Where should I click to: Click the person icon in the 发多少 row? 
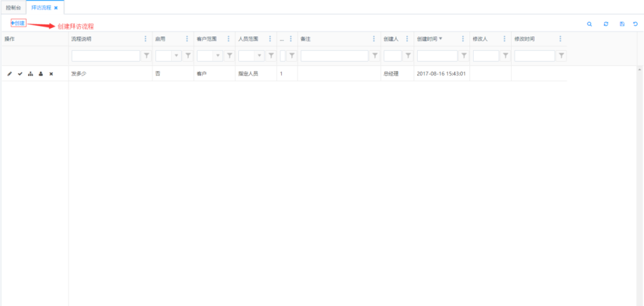(41, 74)
